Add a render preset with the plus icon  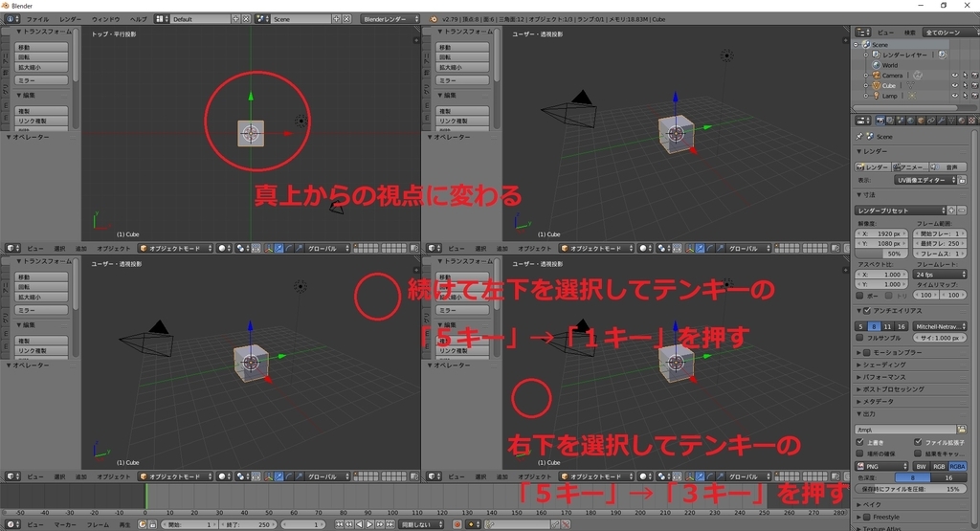coord(951,210)
